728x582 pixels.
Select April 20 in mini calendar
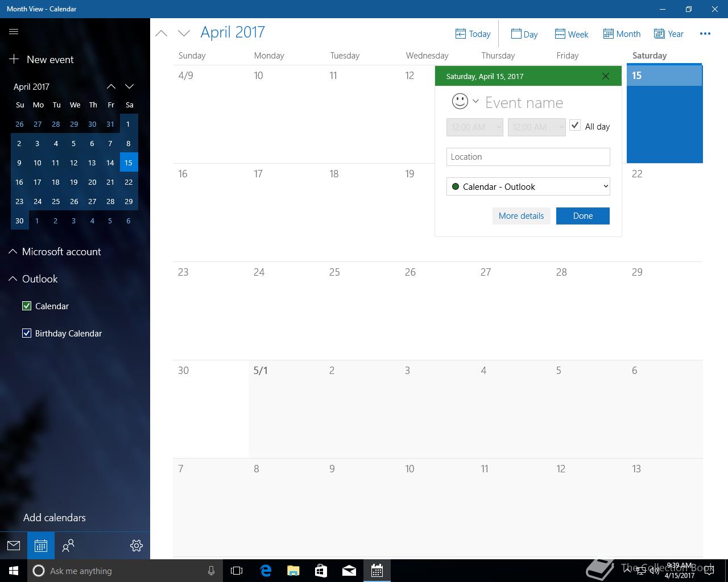[x=92, y=182]
